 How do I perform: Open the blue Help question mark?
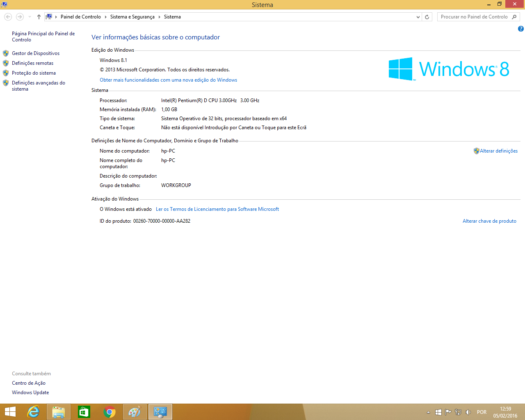tap(520, 29)
